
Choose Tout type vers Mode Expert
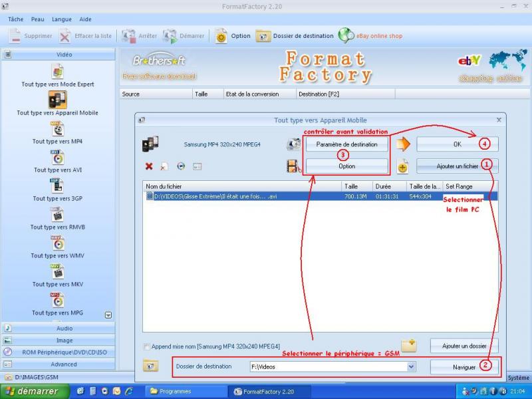(x=58, y=76)
